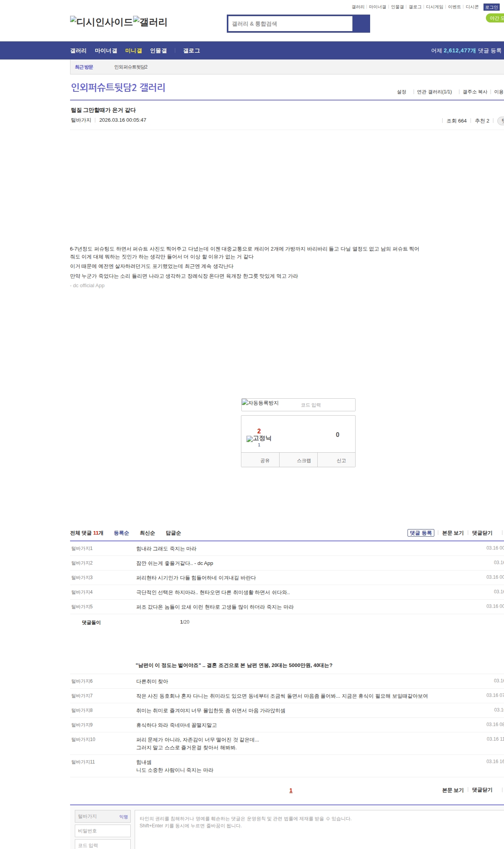Open 이벤트 in the top utility links
The image size is (504, 849).
(x=454, y=7)
